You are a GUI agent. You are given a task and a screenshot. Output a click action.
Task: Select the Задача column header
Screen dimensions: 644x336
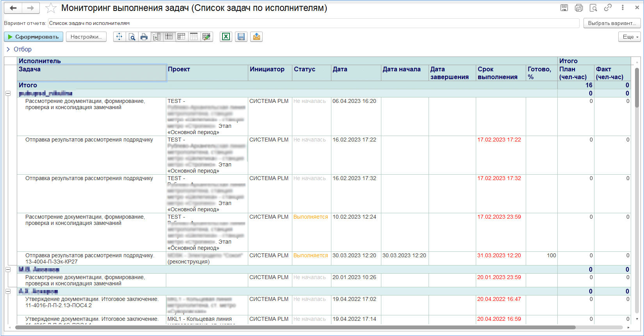pos(92,73)
